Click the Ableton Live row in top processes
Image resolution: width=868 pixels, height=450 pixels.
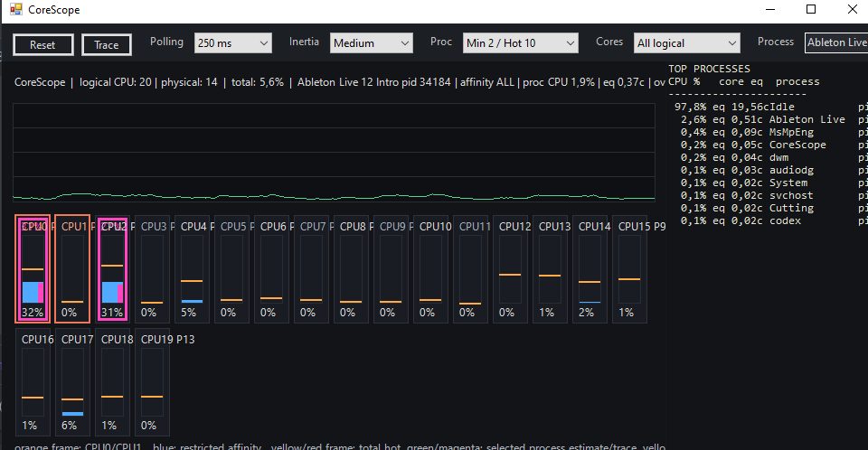coord(768,119)
